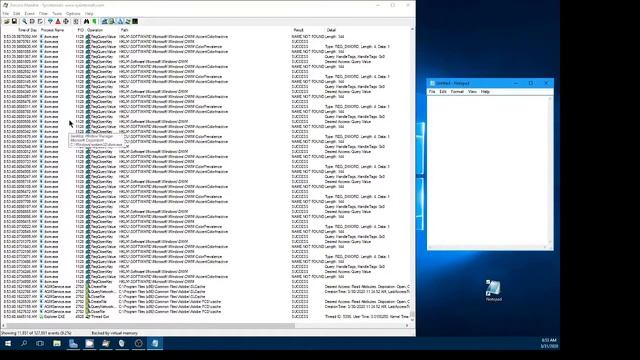The image size is (640, 360).
Task: Click the PID column header
Action: [x=80, y=30]
